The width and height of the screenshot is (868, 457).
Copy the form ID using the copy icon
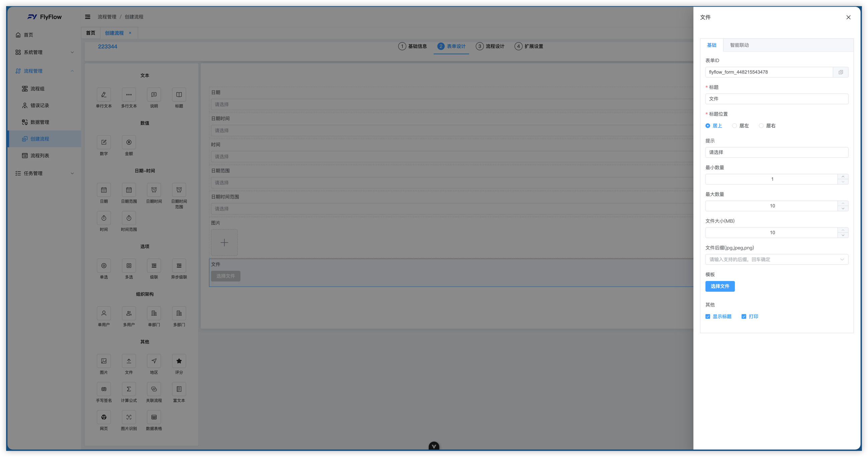[840, 72]
